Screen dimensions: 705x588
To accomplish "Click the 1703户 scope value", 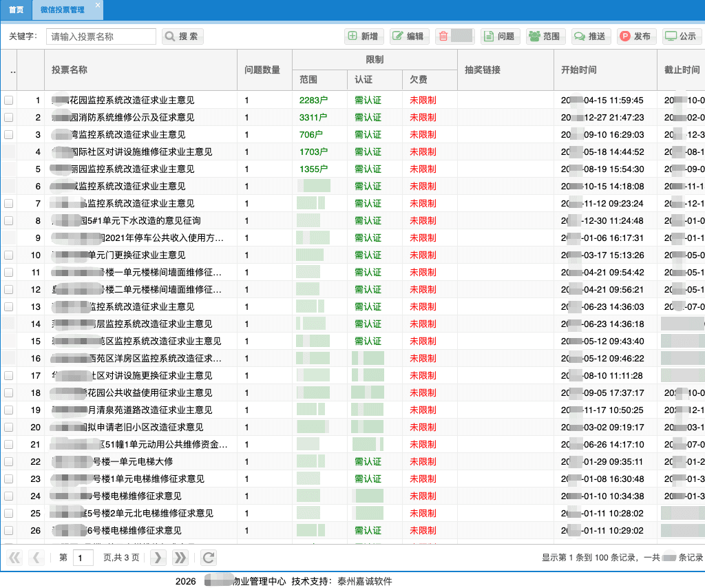I will click(x=313, y=152).
